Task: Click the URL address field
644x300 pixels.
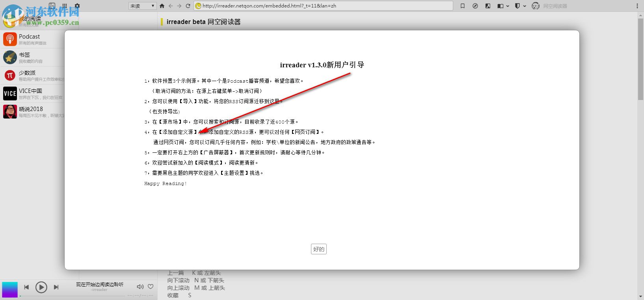Action: point(324,6)
